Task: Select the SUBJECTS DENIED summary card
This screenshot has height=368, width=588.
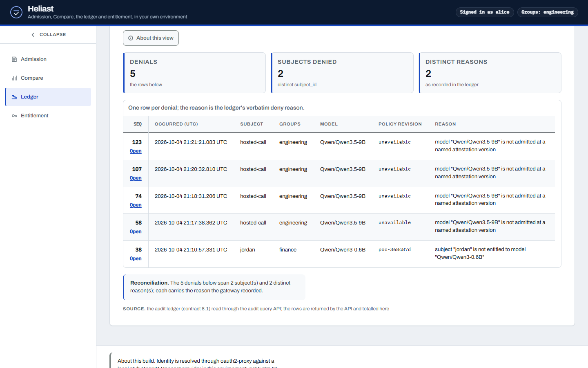Action: pyautogui.click(x=342, y=73)
